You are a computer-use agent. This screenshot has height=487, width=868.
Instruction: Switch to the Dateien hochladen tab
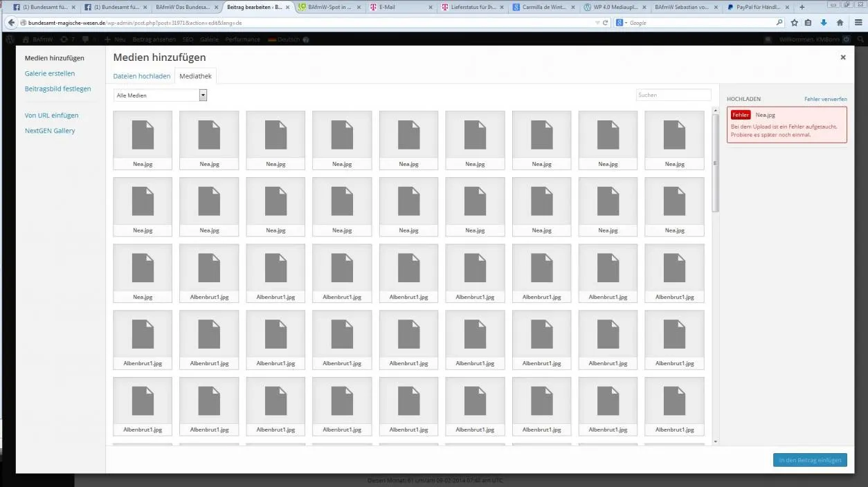(x=142, y=76)
